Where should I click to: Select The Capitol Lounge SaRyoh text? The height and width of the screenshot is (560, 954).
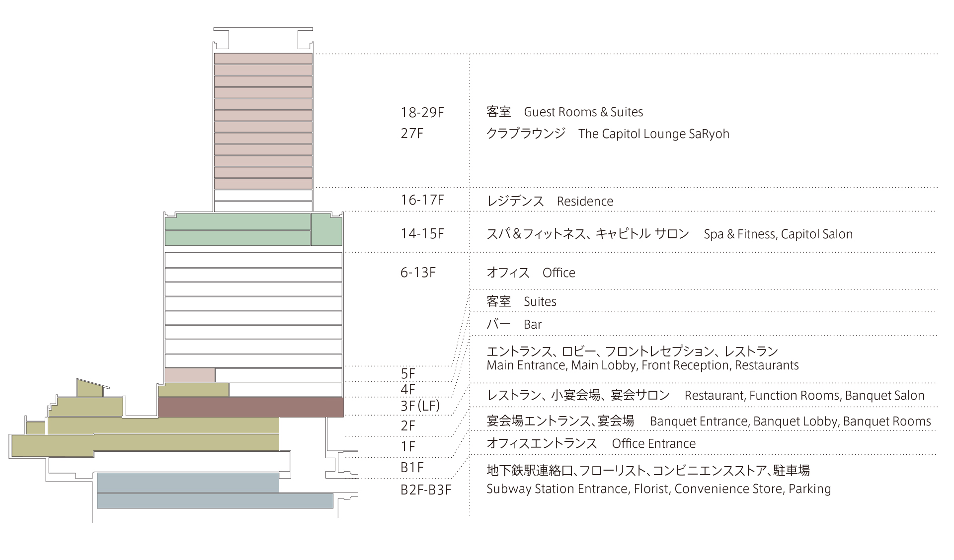pyautogui.click(x=654, y=134)
